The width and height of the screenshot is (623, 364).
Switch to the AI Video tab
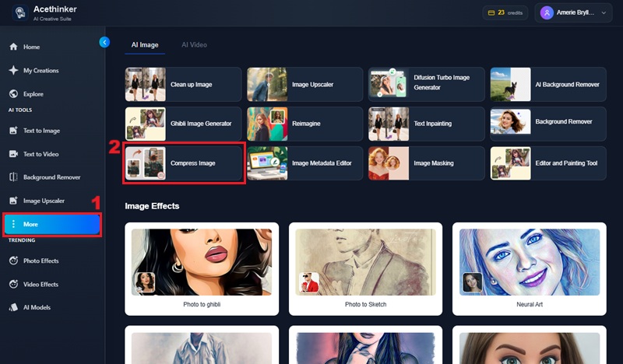pyautogui.click(x=194, y=45)
